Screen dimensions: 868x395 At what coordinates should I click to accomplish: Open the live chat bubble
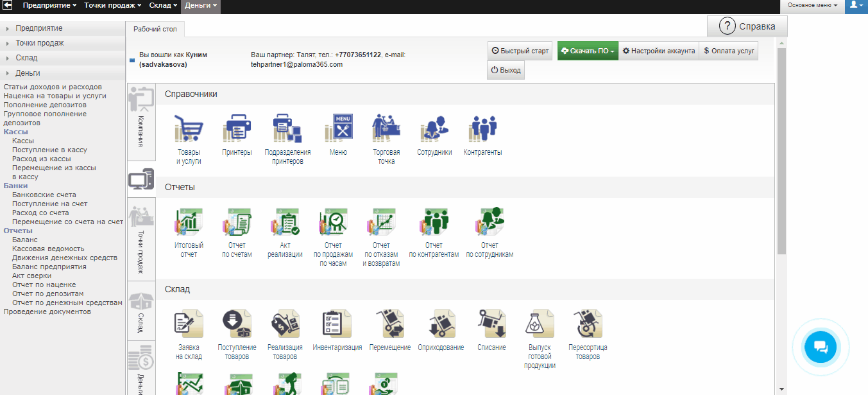pos(821,347)
